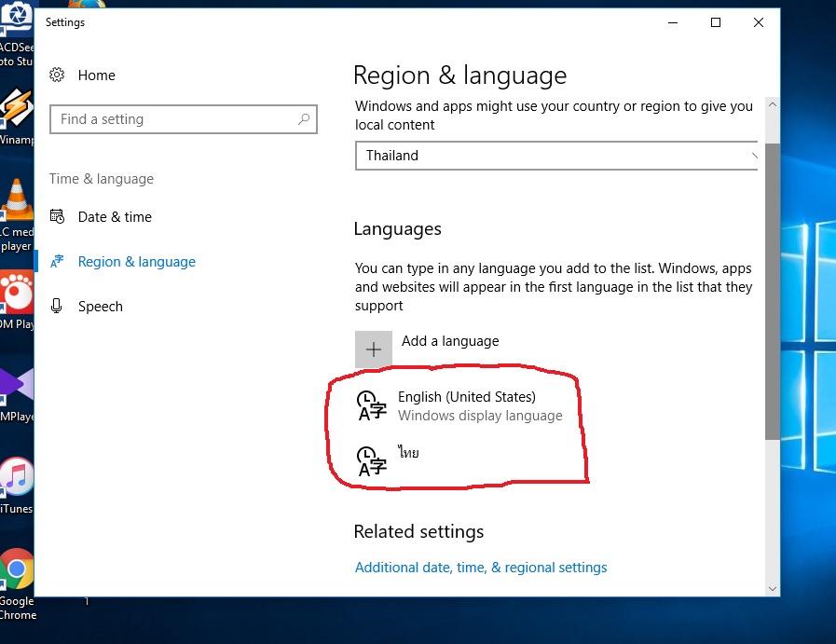
Task: Open Speech settings
Action: (101, 307)
